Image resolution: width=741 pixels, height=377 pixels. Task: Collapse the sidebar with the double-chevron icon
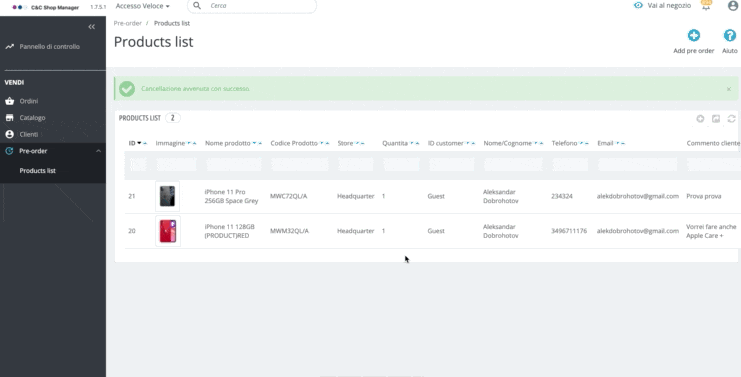pyautogui.click(x=92, y=27)
